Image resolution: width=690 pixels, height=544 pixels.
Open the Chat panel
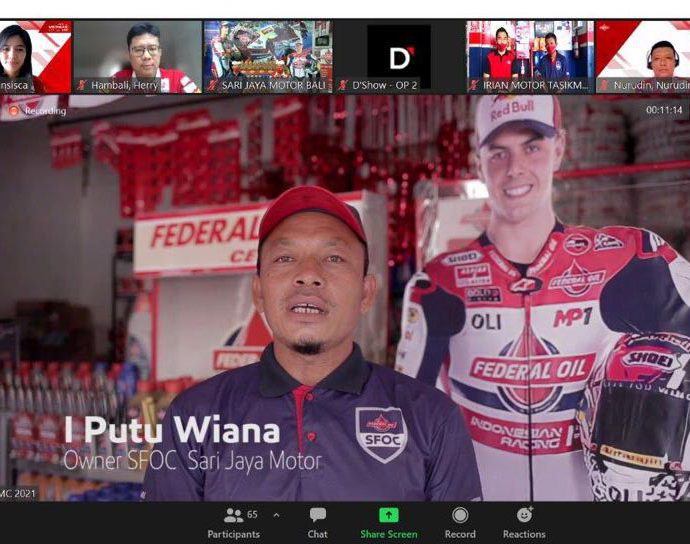[x=317, y=521]
